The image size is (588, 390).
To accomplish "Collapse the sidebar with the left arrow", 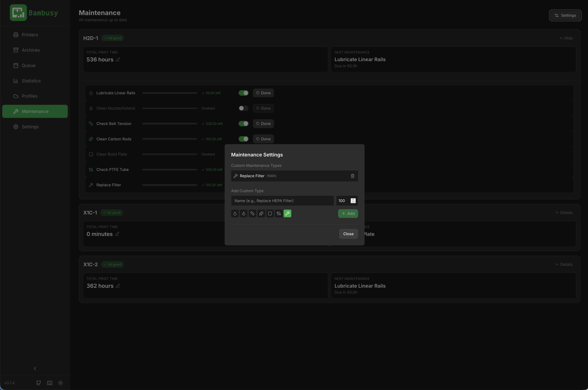I will (35, 368).
